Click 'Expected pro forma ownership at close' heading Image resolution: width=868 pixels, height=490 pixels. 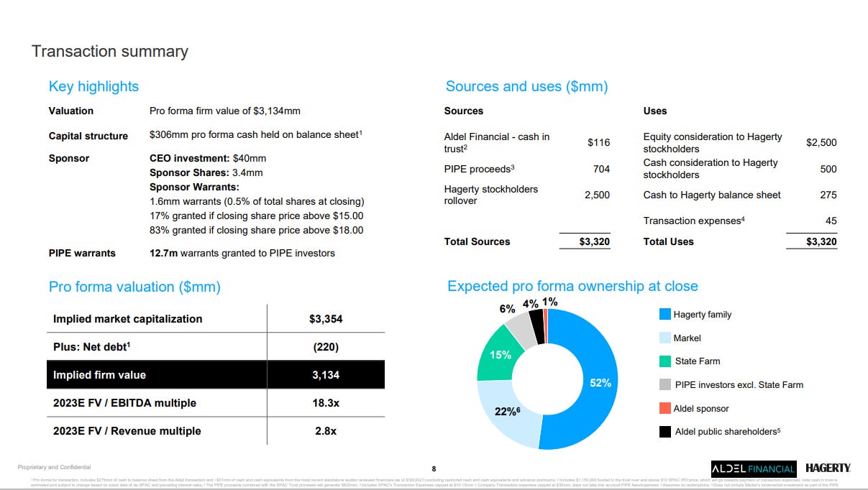[572, 286]
